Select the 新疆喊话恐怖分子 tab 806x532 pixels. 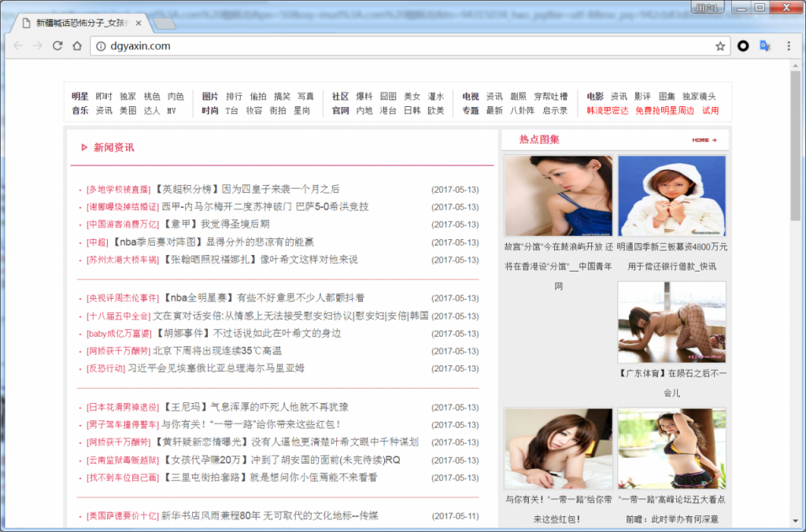pyautogui.click(x=82, y=23)
